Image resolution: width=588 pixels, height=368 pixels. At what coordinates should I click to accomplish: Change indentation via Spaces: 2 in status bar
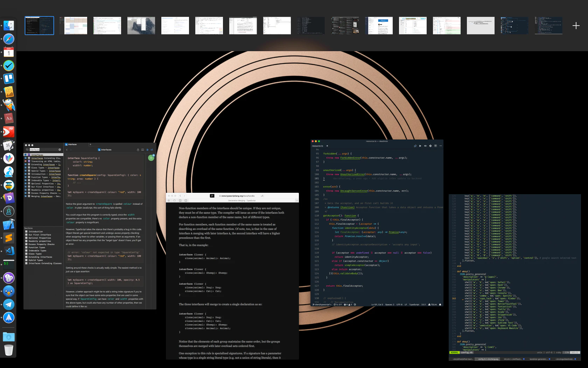coord(390,305)
